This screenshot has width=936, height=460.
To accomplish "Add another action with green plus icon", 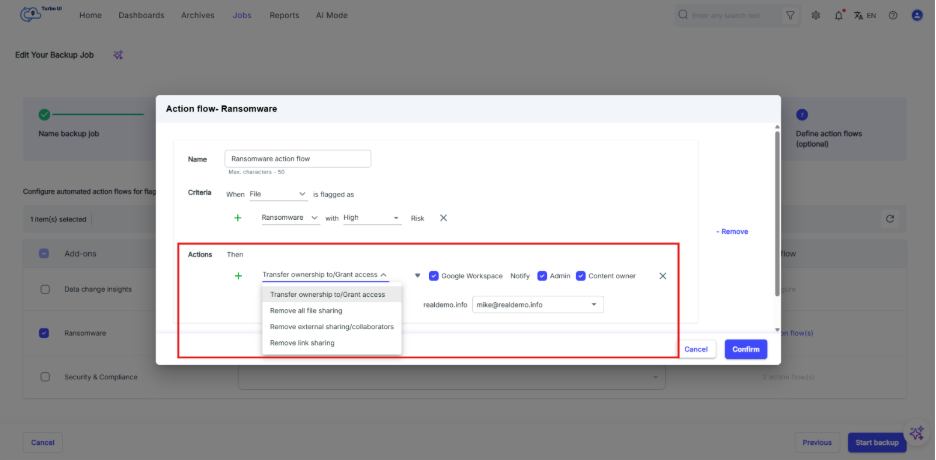I will tap(238, 276).
